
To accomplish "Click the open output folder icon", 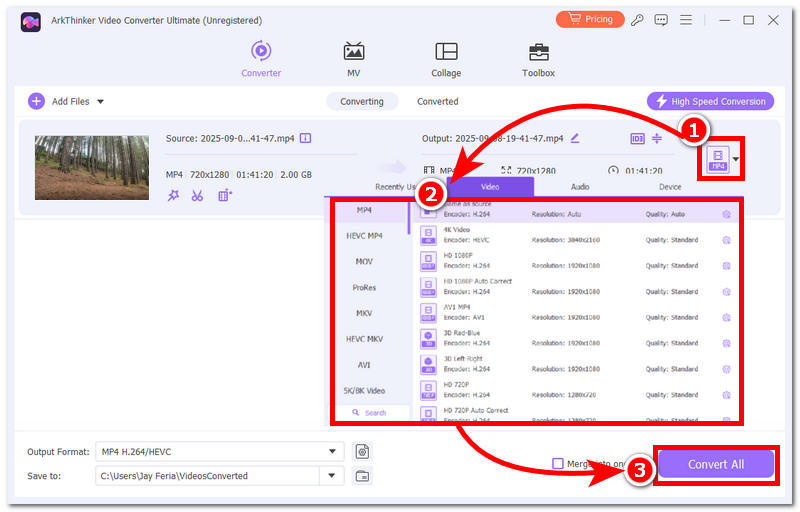I will (x=362, y=476).
